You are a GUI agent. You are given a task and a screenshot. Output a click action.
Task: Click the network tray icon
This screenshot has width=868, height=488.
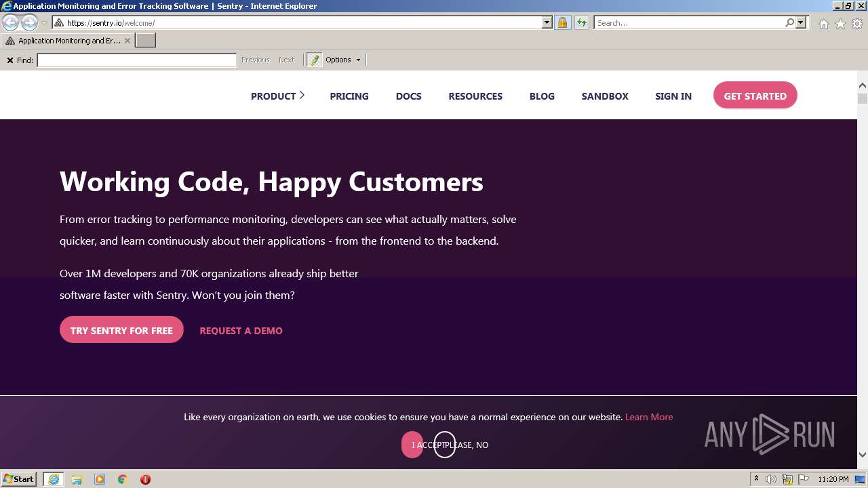(x=787, y=479)
